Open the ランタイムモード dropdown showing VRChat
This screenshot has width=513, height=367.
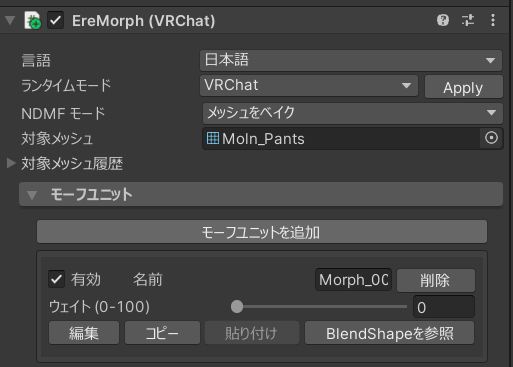point(309,86)
